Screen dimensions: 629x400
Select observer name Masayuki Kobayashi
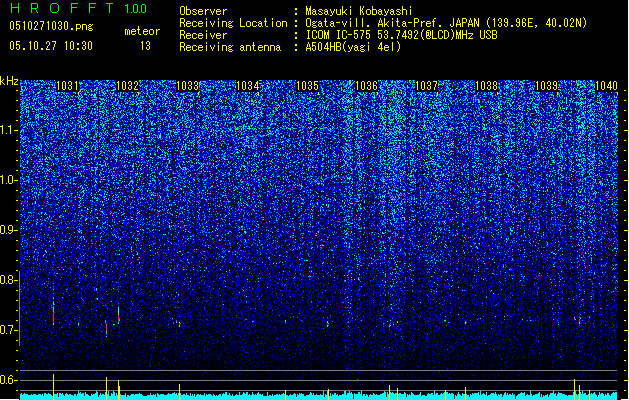(x=359, y=11)
